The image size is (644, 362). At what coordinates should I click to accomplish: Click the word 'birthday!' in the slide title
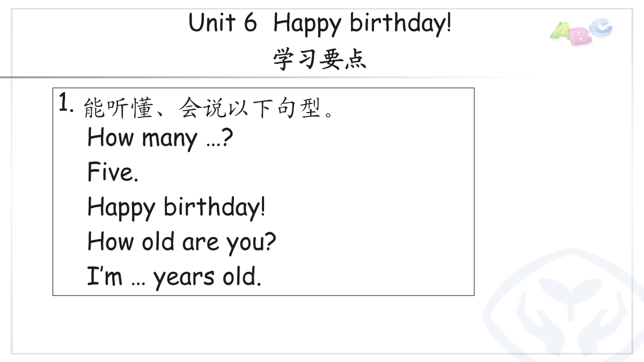400,24
